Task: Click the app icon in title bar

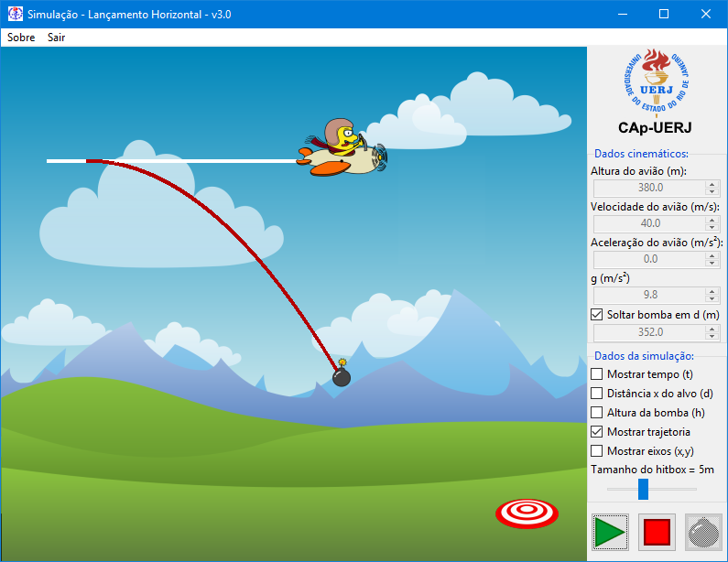Action: (x=16, y=14)
